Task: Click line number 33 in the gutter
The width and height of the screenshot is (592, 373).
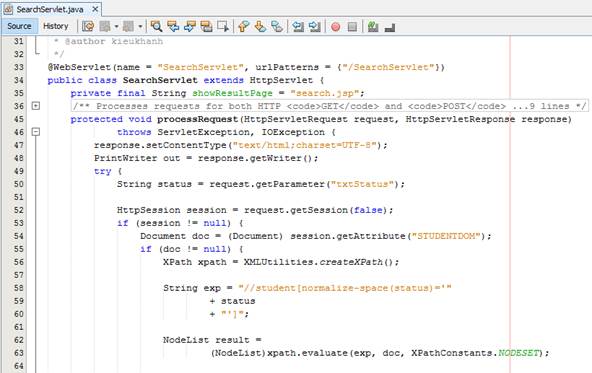Action: [x=18, y=67]
